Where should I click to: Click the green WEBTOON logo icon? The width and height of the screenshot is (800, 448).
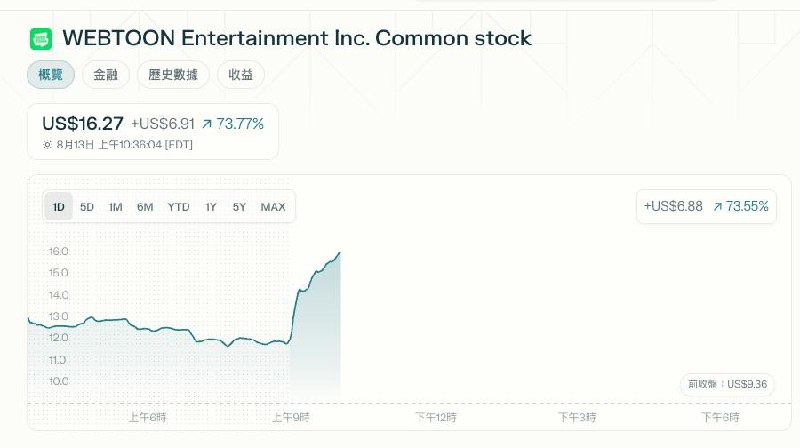point(41,38)
